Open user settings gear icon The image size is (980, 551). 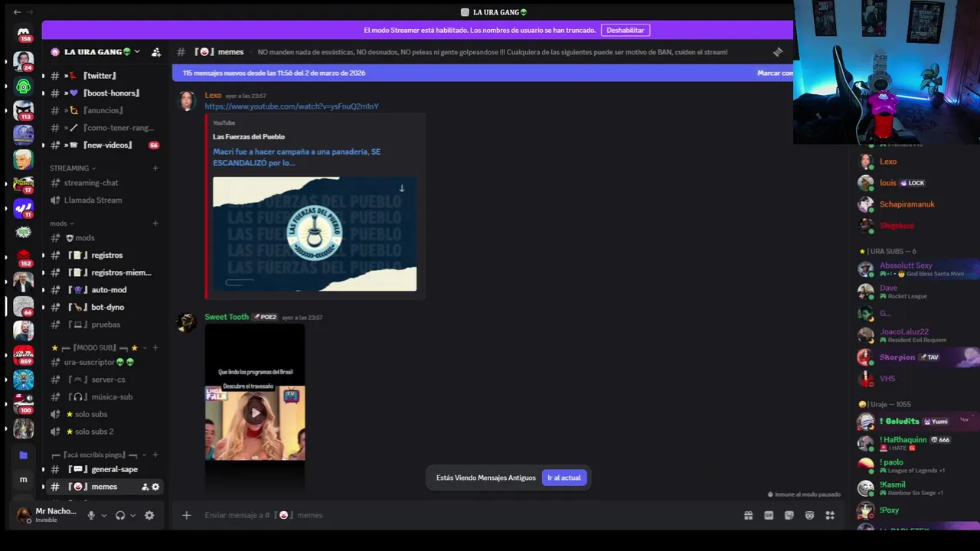[x=149, y=515]
